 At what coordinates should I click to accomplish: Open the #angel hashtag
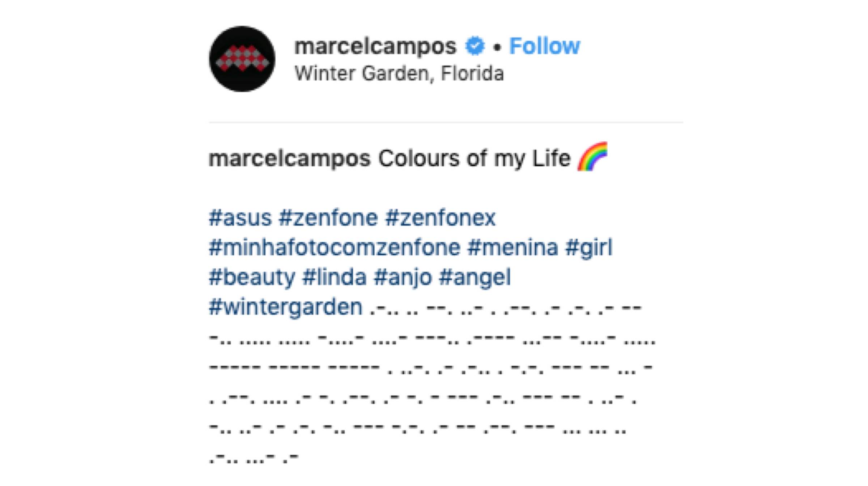tap(475, 278)
